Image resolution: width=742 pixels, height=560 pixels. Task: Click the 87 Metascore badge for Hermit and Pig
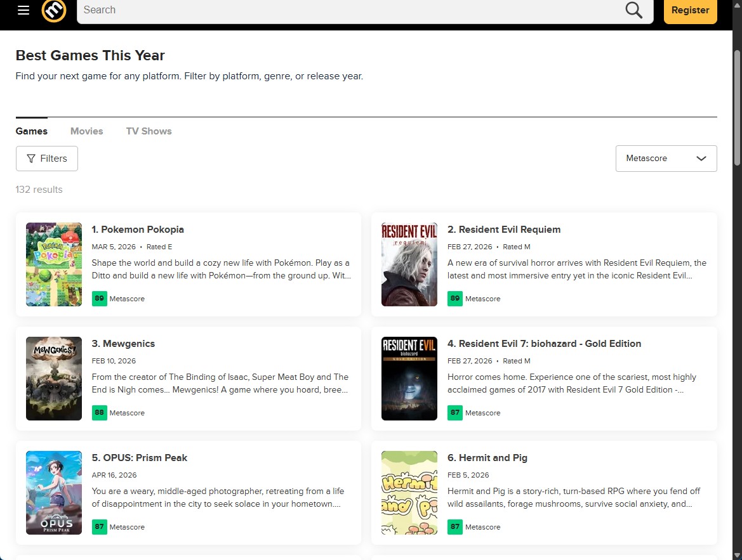pos(455,527)
